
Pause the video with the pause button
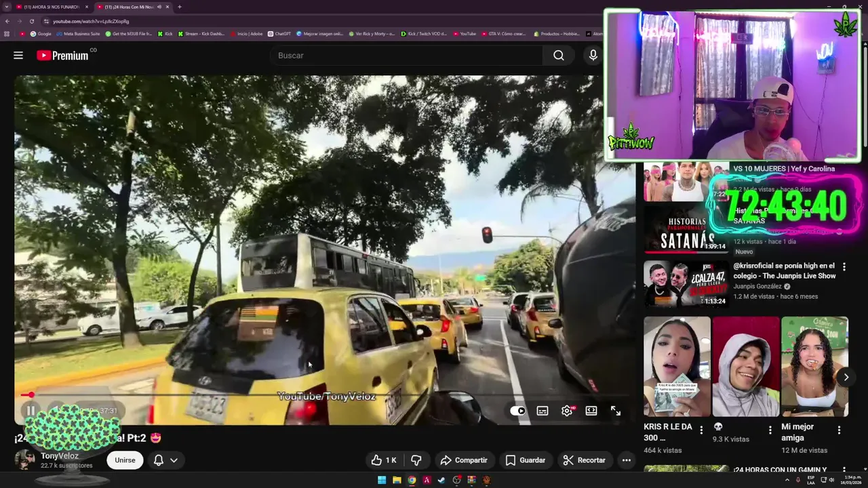[31, 411]
